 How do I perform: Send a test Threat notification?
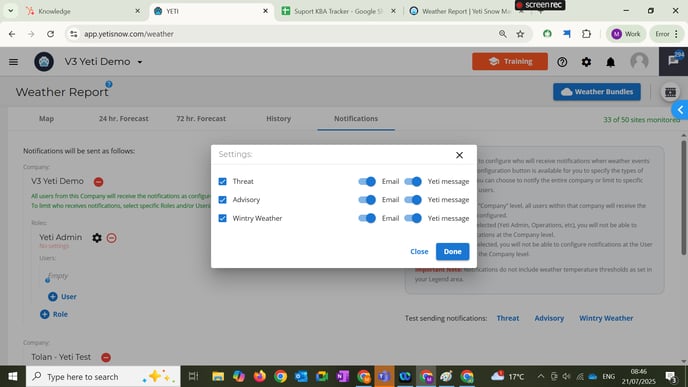[x=508, y=318]
